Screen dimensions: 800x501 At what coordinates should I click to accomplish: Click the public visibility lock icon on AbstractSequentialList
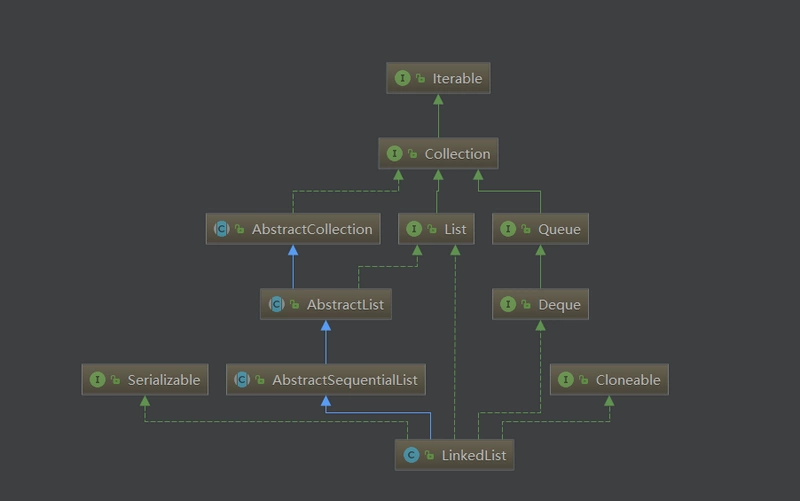(260, 380)
